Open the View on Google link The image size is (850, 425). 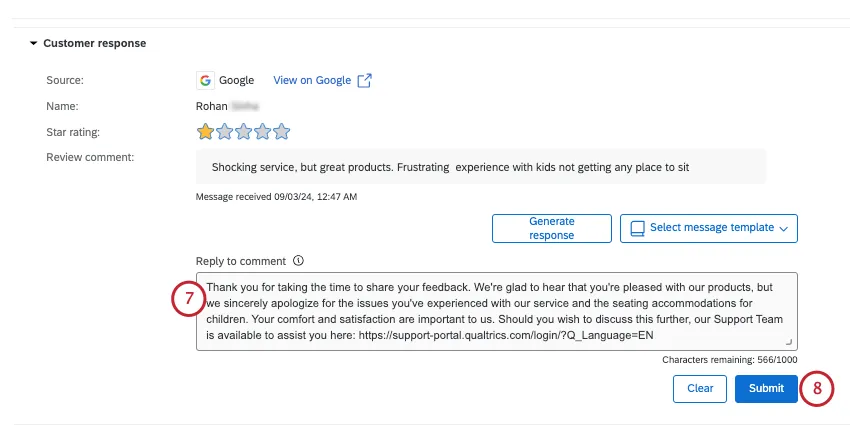[313, 80]
